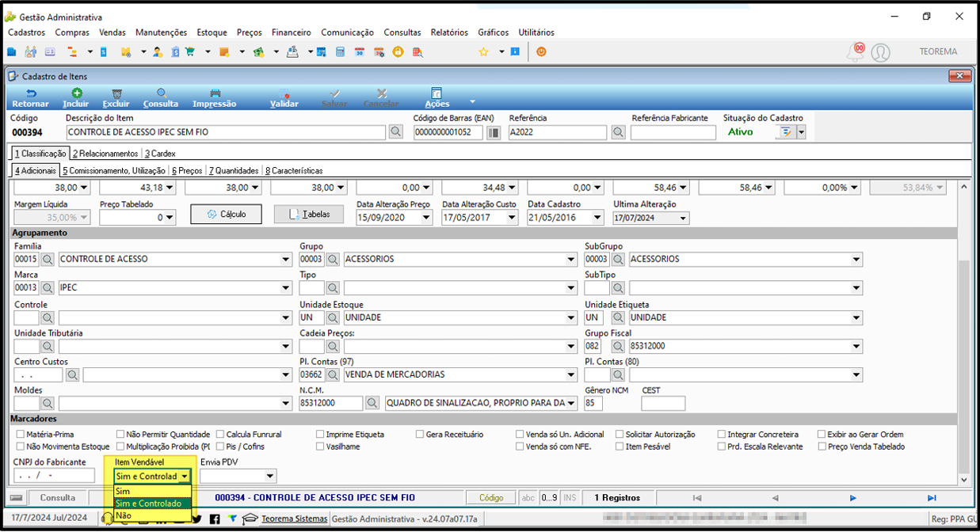The width and height of the screenshot is (980, 532).
Task: Click the first record arrow in navigator
Action: [x=696, y=498]
